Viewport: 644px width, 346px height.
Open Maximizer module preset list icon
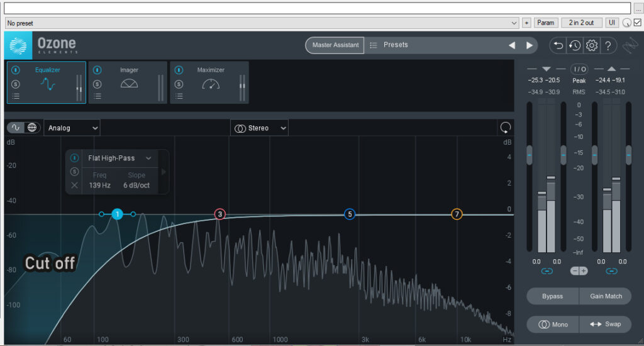179,96
